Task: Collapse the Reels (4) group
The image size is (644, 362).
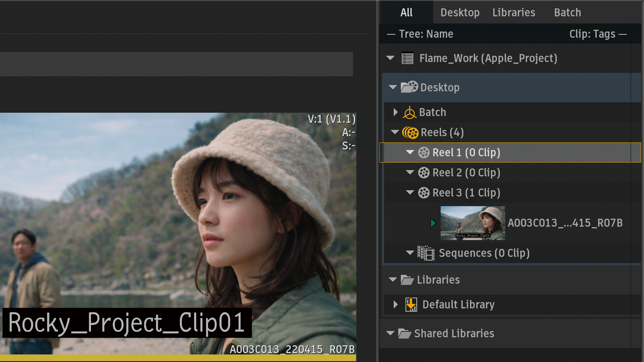Action: tap(395, 132)
